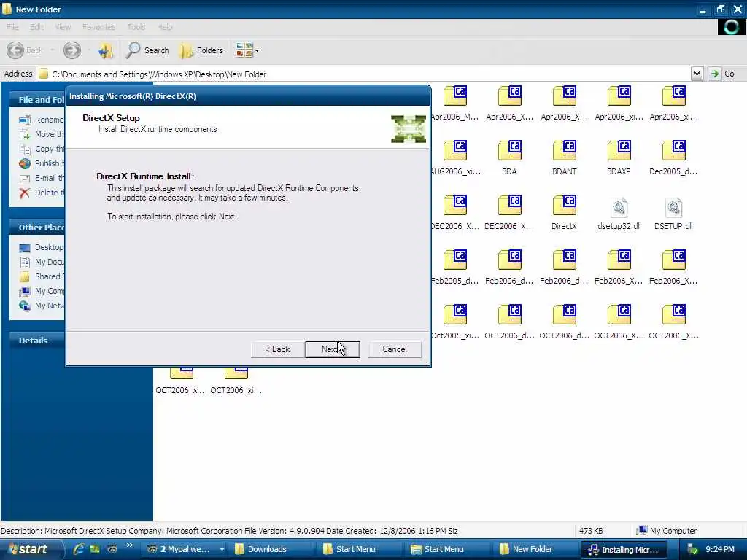Screen dimensions: 747x560
Task: Open the View menu
Action: pyautogui.click(x=63, y=27)
